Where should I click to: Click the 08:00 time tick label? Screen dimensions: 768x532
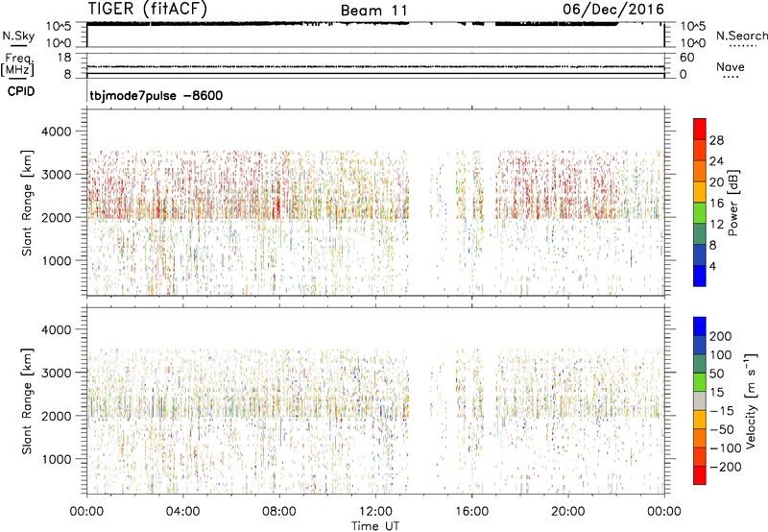pos(279,512)
